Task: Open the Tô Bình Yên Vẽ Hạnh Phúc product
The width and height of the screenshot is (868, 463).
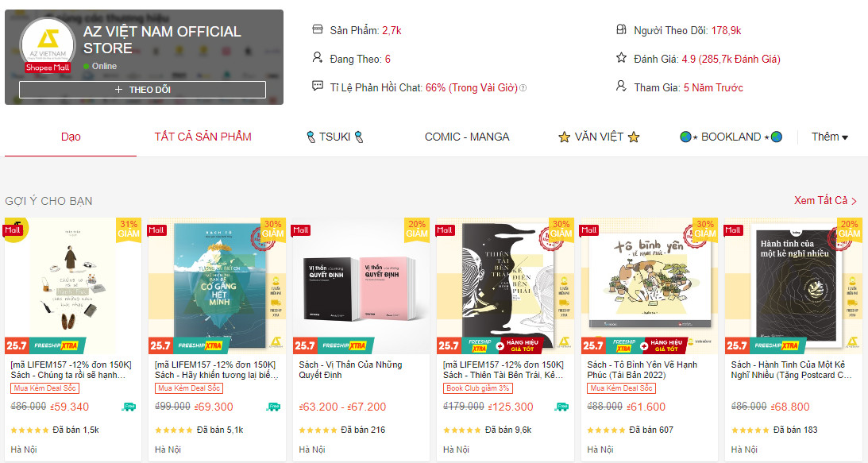Action: 642,370
